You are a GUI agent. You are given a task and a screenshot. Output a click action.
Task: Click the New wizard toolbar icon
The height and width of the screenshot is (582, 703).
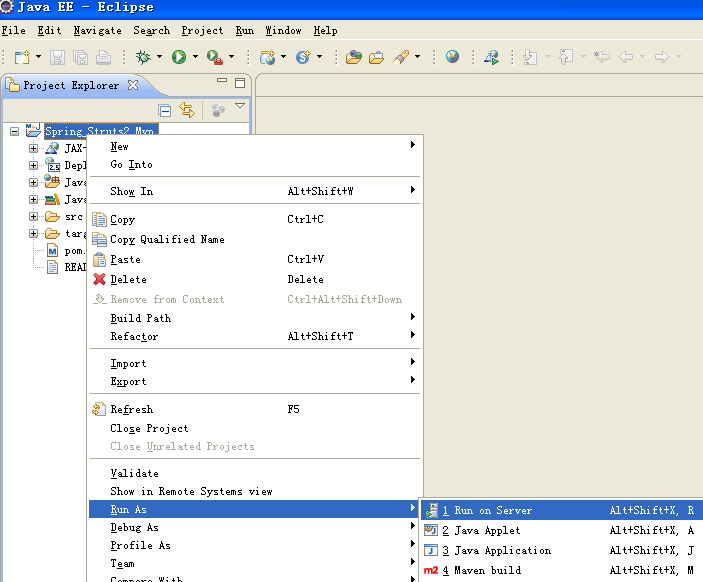[x=22, y=57]
